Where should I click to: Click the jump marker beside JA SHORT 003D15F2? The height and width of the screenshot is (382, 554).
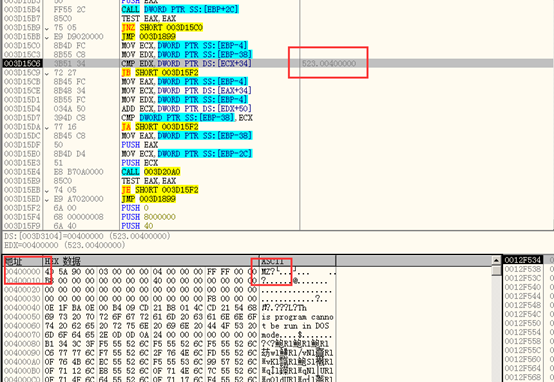[x=47, y=127]
